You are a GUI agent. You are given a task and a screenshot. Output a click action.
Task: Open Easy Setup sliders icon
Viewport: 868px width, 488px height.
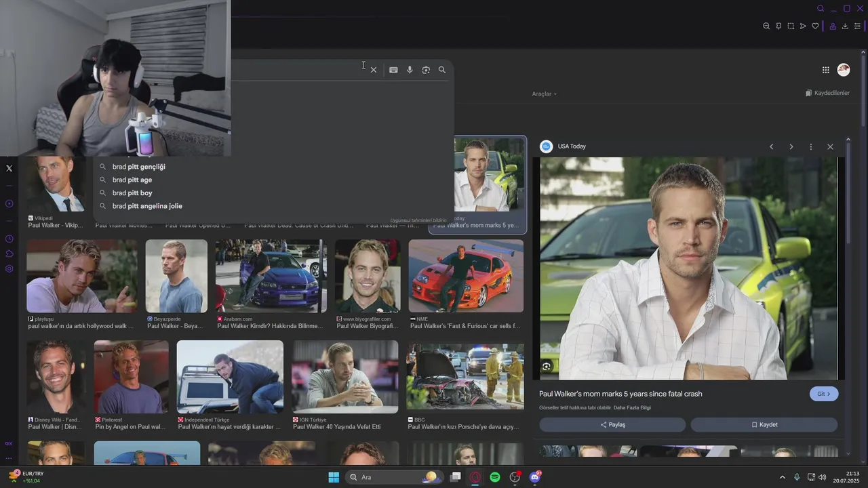[x=857, y=26]
